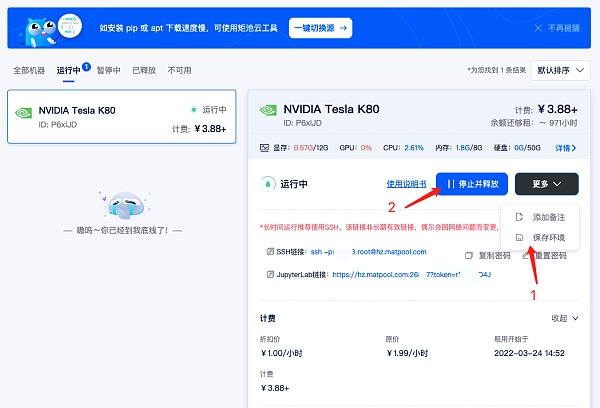Open the 已释放 tab
This screenshot has width=600, height=408.
click(145, 71)
